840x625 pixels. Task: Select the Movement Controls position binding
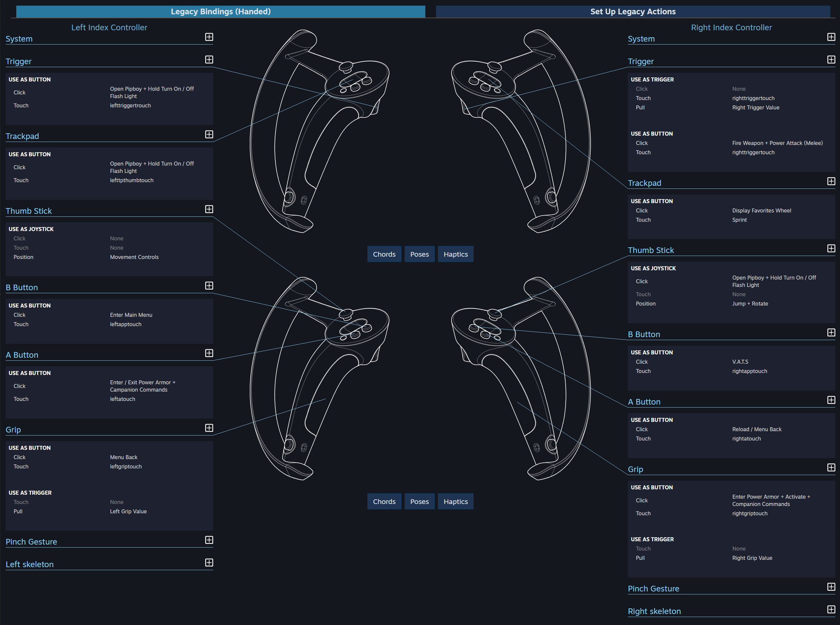point(134,257)
